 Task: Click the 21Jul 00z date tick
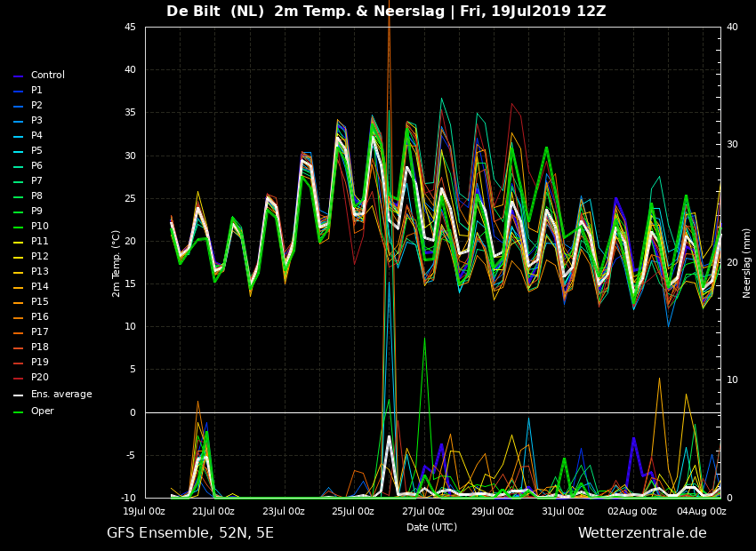coord(213,512)
